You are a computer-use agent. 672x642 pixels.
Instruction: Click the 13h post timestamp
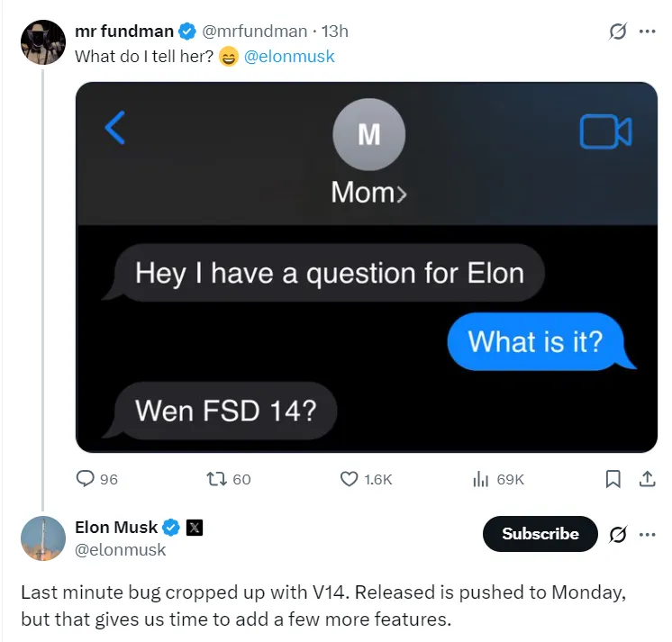pos(335,32)
